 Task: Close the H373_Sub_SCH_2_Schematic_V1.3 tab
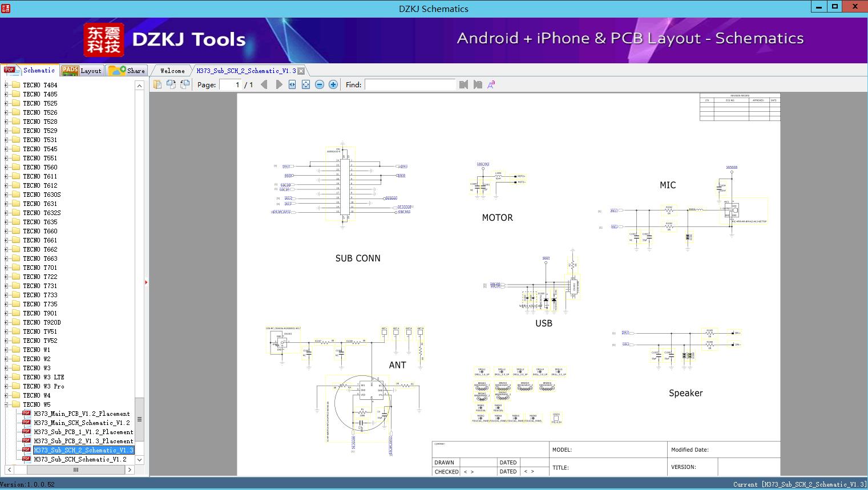pyautogui.click(x=301, y=71)
